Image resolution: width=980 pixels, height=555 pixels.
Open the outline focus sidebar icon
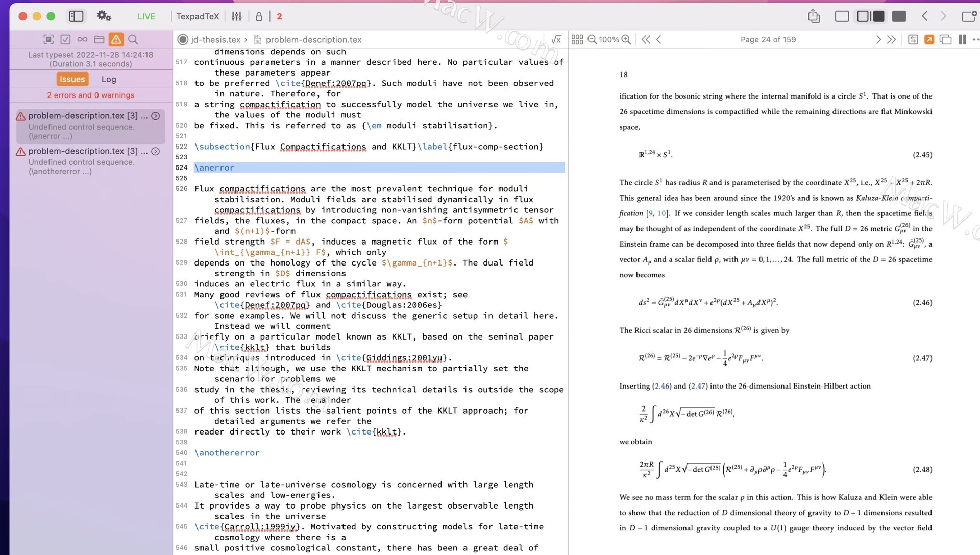[48, 39]
